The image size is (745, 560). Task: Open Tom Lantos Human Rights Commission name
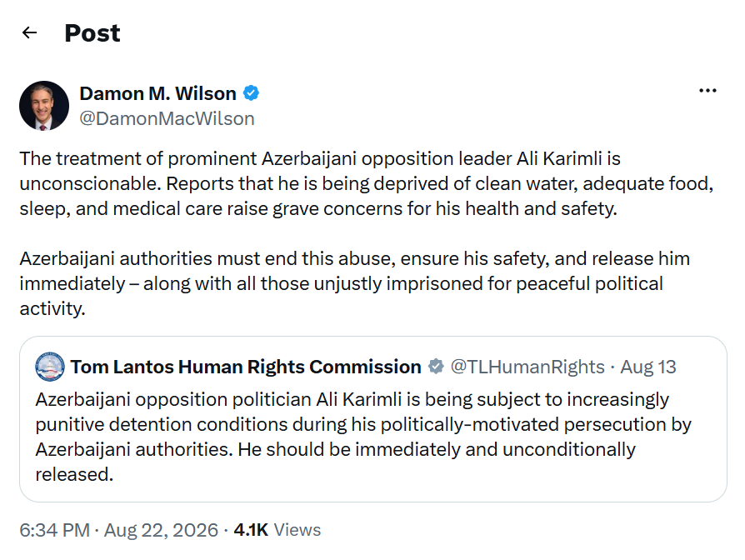pyautogui.click(x=246, y=367)
